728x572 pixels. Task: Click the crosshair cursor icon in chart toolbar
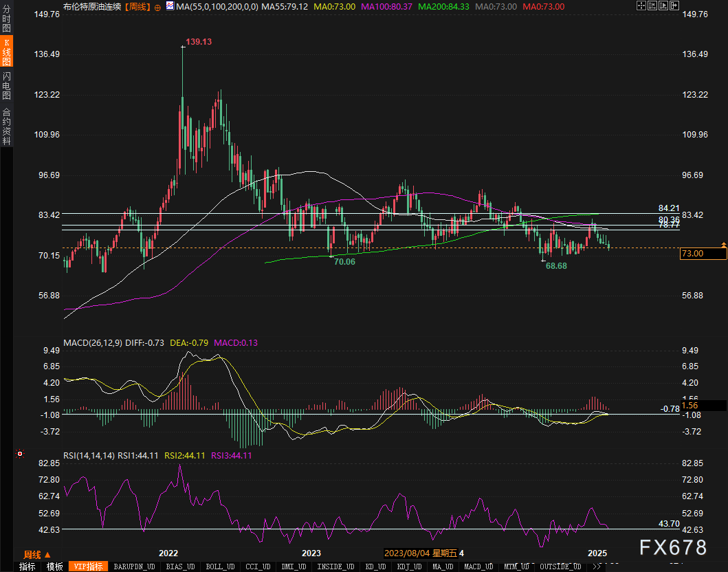click(x=641, y=6)
